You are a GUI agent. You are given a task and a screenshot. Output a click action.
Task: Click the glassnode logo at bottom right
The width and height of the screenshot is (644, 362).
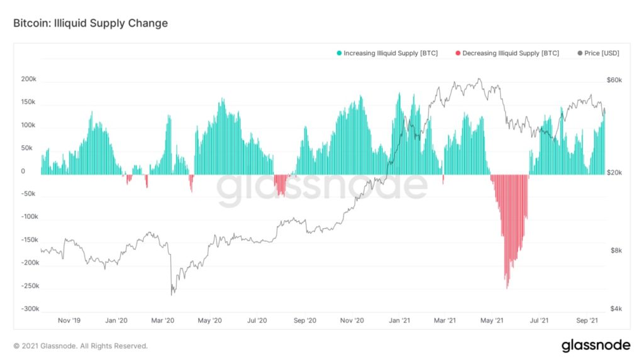click(x=595, y=345)
